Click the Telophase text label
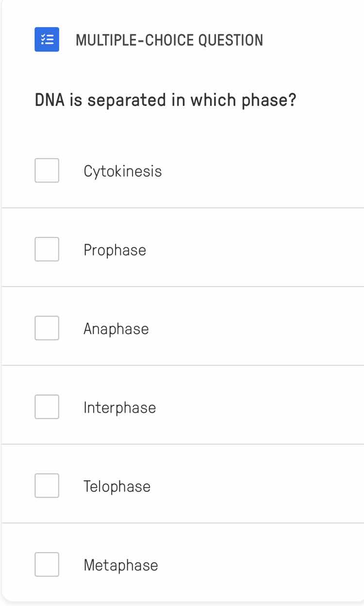 (117, 486)
